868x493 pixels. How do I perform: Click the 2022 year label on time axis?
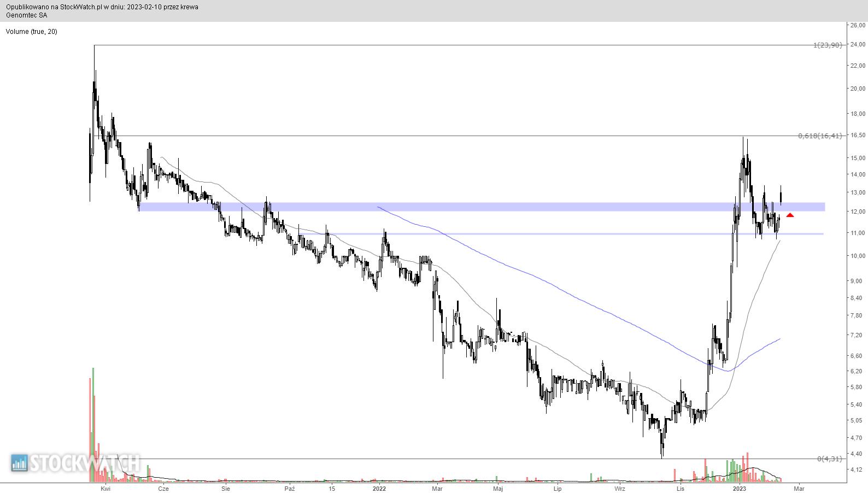(x=379, y=489)
